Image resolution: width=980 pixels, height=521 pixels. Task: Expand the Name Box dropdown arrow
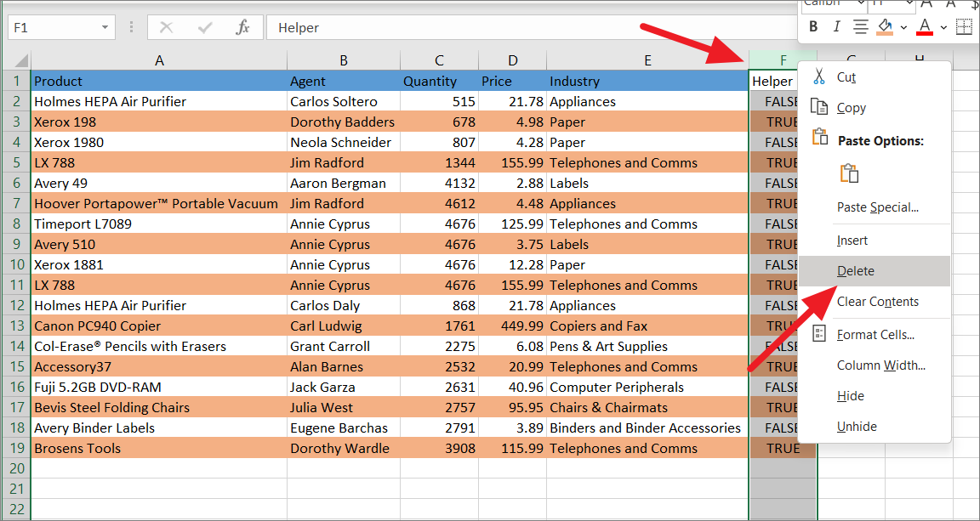105,28
